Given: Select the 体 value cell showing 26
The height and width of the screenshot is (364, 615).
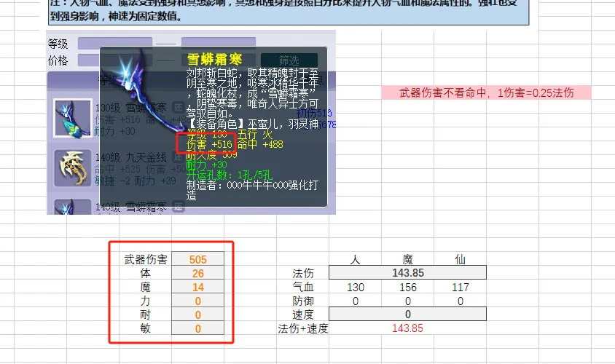Looking at the screenshot, I should (x=197, y=273).
